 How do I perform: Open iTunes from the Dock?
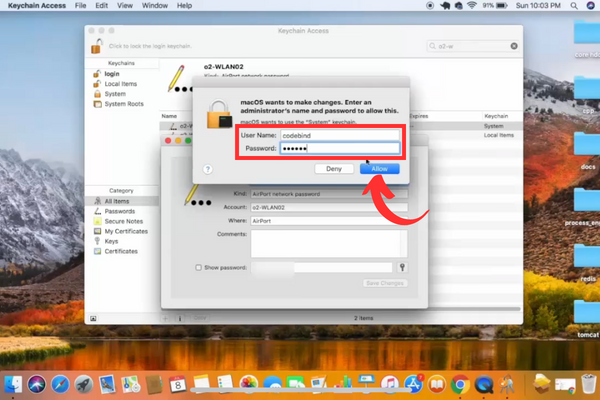(390, 384)
